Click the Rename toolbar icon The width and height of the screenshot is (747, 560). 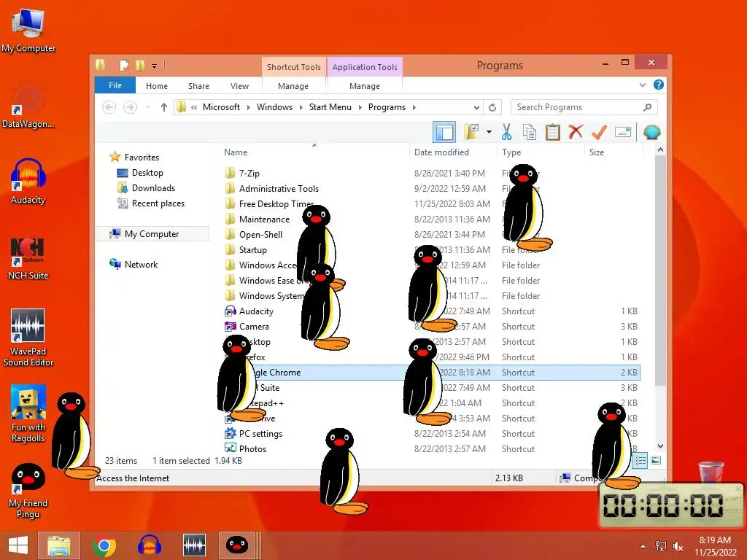tap(623, 132)
